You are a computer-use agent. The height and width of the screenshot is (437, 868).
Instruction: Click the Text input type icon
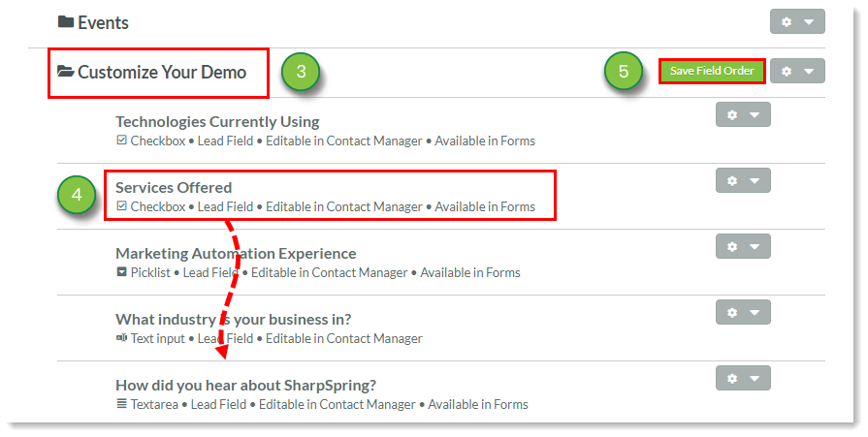coord(122,338)
